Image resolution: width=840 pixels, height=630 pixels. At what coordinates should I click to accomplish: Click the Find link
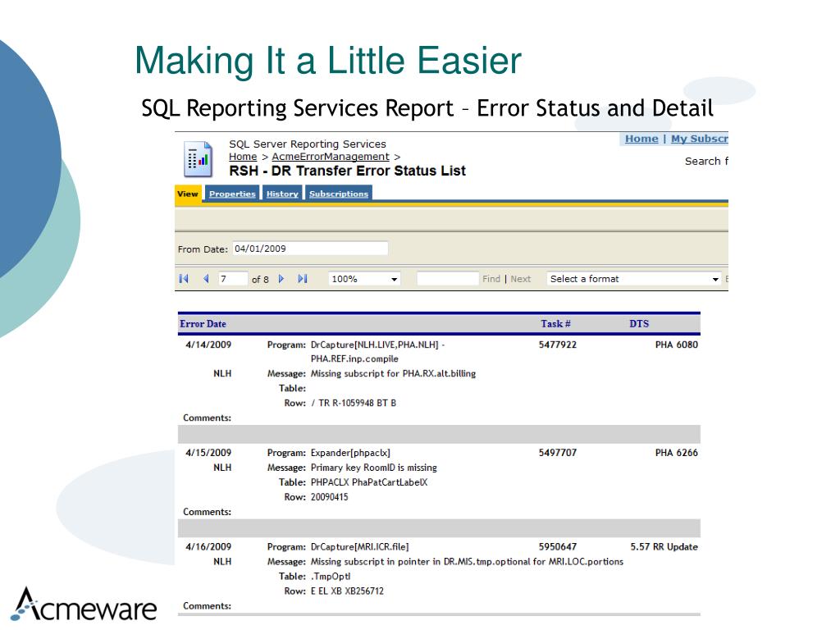coord(491,279)
